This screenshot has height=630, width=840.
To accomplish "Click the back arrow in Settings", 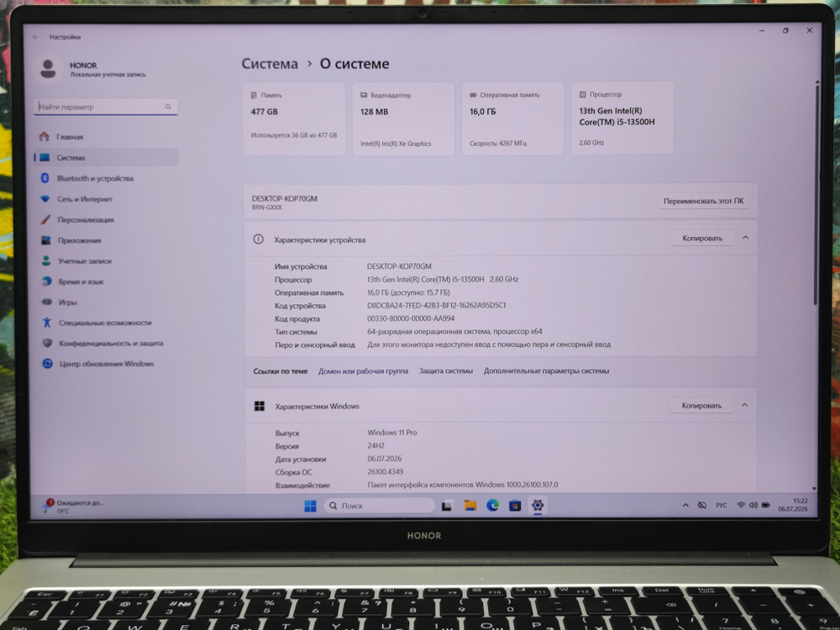I will coord(36,37).
